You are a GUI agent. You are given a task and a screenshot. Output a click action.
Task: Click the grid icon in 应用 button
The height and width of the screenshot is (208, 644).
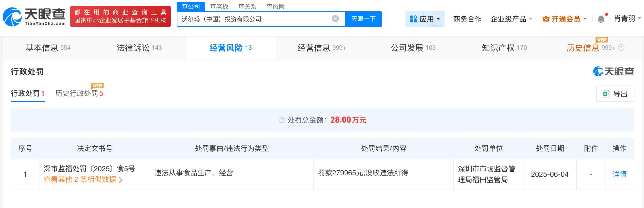pyautogui.click(x=413, y=19)
